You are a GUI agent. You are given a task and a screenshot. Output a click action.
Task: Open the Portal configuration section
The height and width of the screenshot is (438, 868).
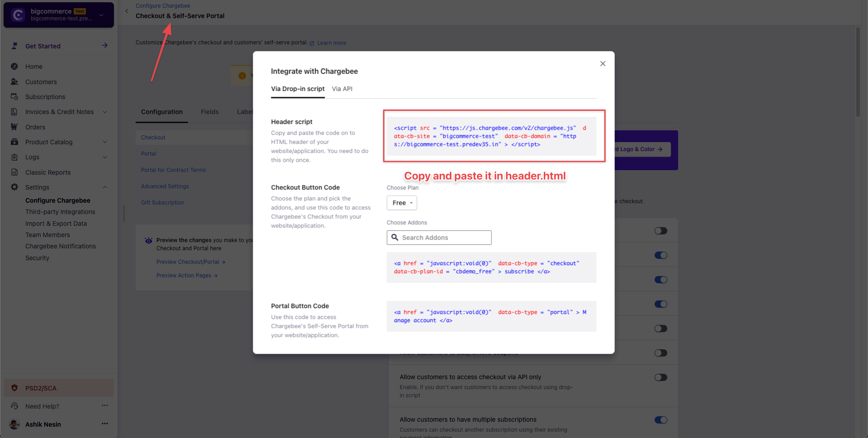point(149,154)
